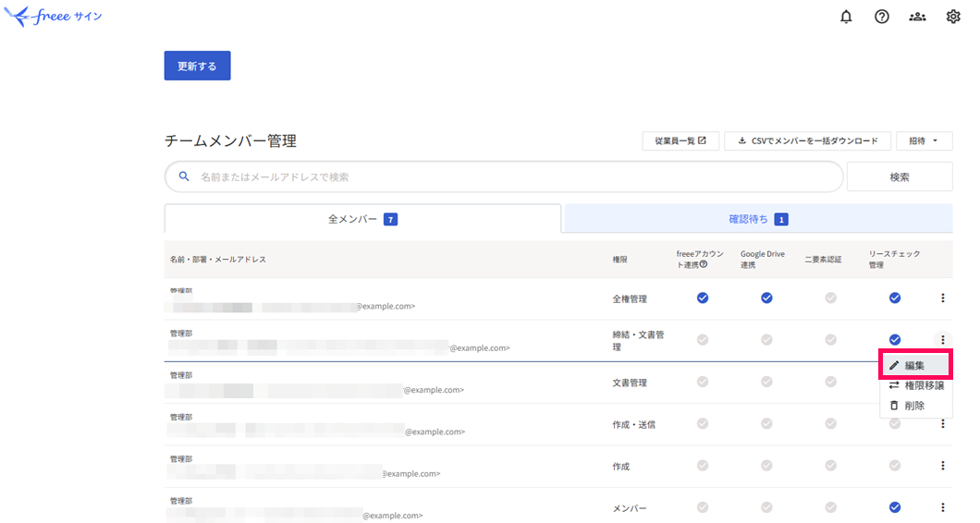This screenshot has height=523, width=980.
Task: Click the リースチェック管理 column header
Action: 894,260
